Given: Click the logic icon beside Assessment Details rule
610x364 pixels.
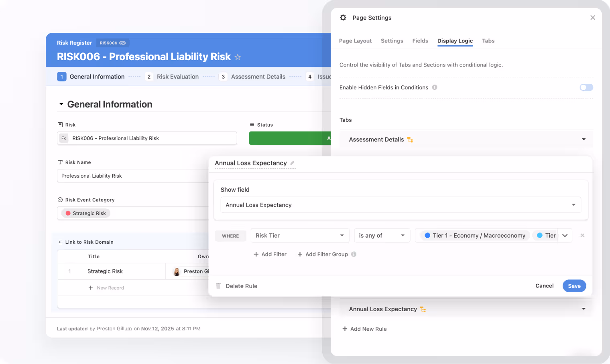Looking at the screenshot, I should (410, 140).
